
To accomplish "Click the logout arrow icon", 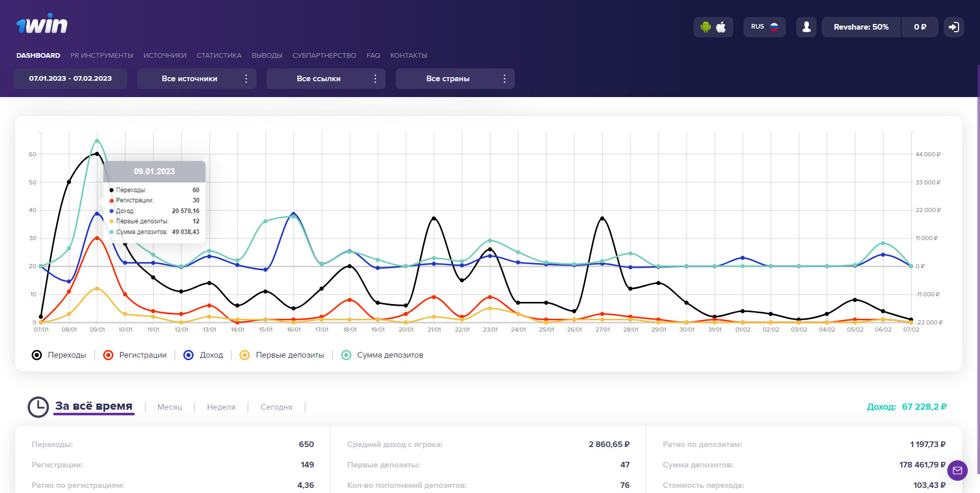I will 954,27.
